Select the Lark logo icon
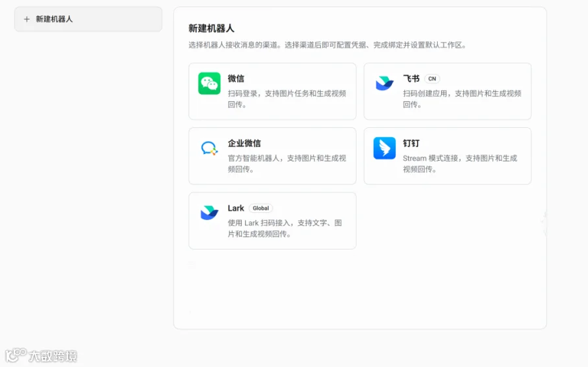588x367 pixels. [209, 212]
